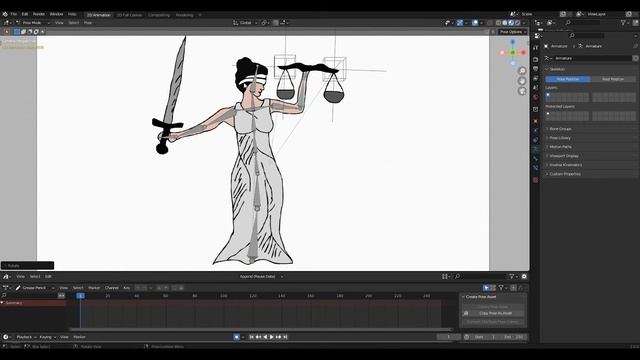Play the animation forward
640x360 pixels.
pos(271,337)
